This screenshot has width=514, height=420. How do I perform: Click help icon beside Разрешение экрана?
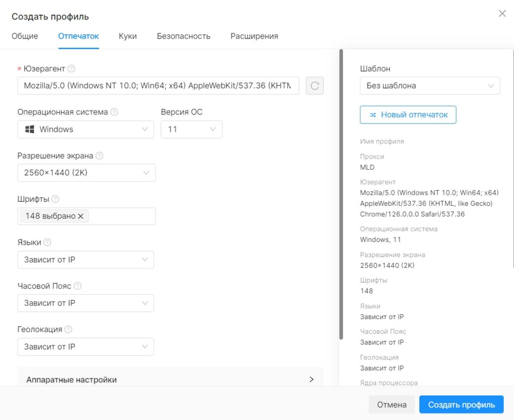click(x=99, y=156)
